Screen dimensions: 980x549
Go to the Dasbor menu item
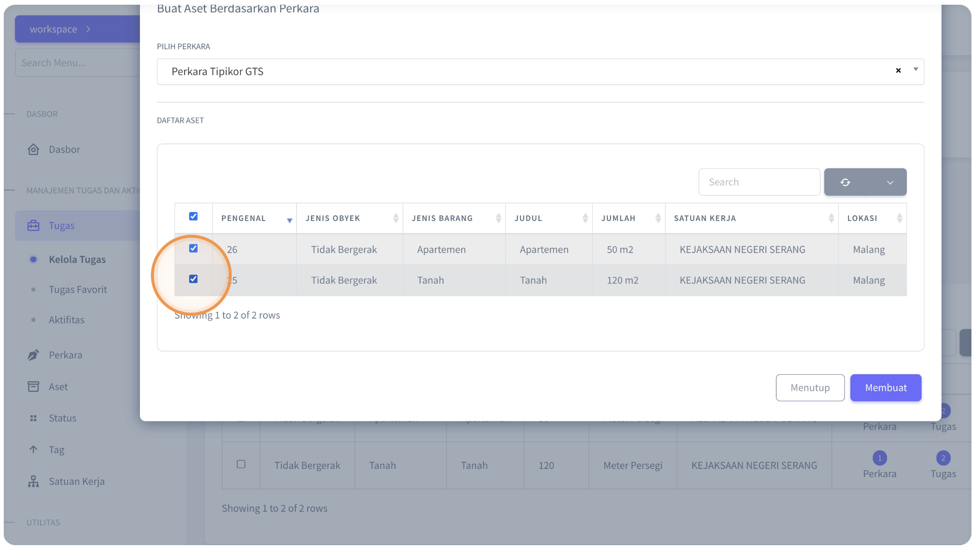[64, 149]
